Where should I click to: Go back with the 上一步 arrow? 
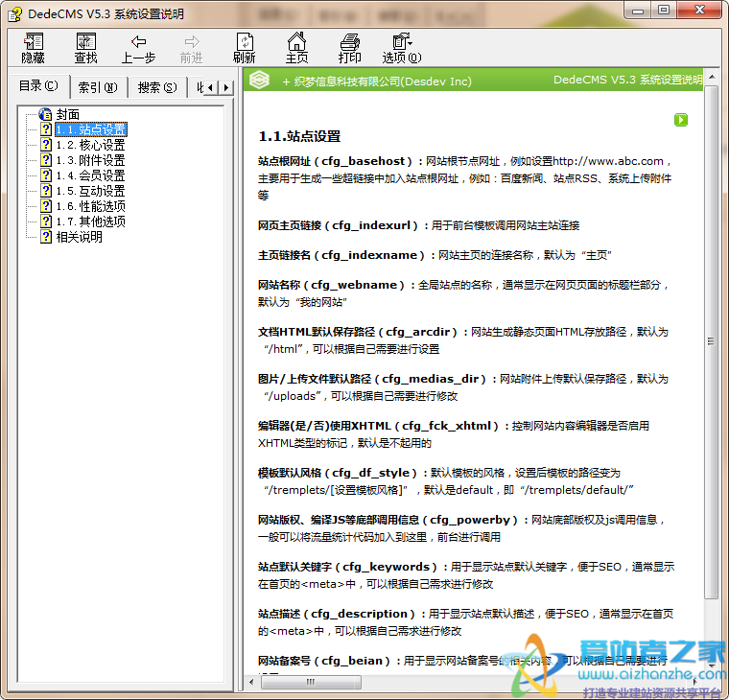click(138, 48)
